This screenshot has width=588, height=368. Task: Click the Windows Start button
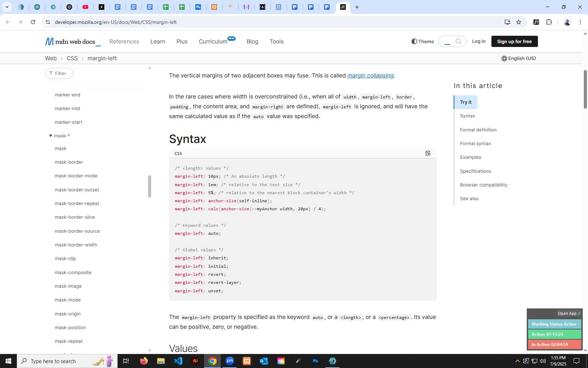8,361
